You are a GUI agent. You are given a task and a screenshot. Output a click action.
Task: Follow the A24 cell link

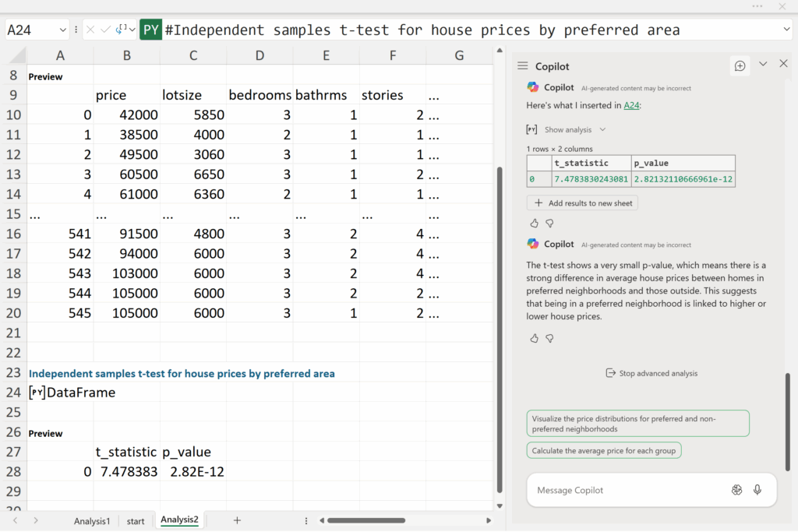(631, 106)
